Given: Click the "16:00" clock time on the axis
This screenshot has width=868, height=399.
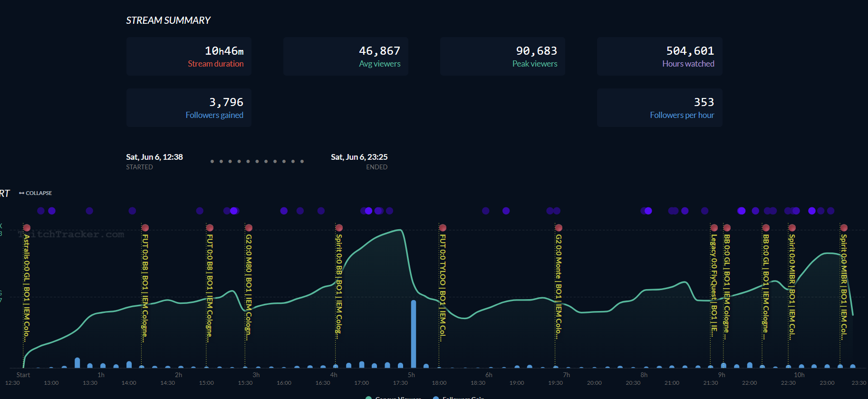Looking at the screenshot, I should click(x=284, y=383).
